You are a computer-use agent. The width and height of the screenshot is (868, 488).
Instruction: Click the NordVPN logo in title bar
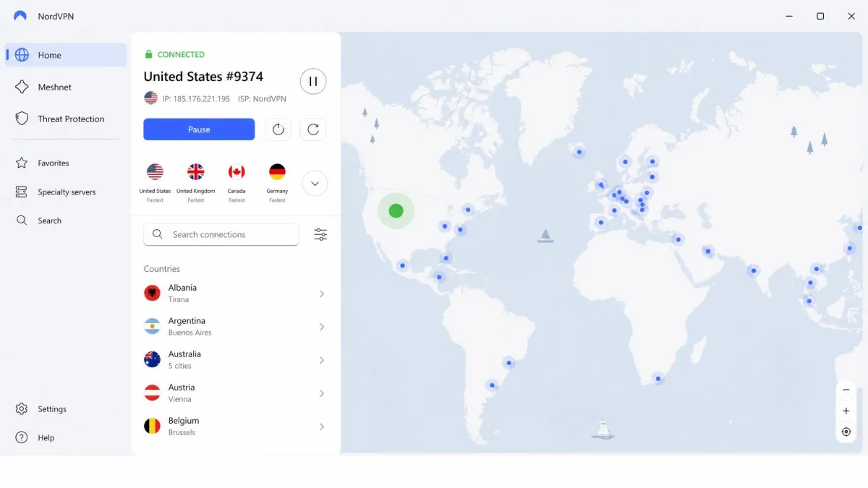(x=20, y=16)
